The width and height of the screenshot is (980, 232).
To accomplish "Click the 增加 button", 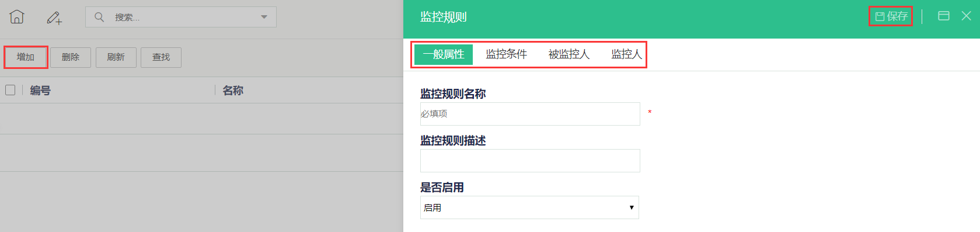I will pos(26,57).
